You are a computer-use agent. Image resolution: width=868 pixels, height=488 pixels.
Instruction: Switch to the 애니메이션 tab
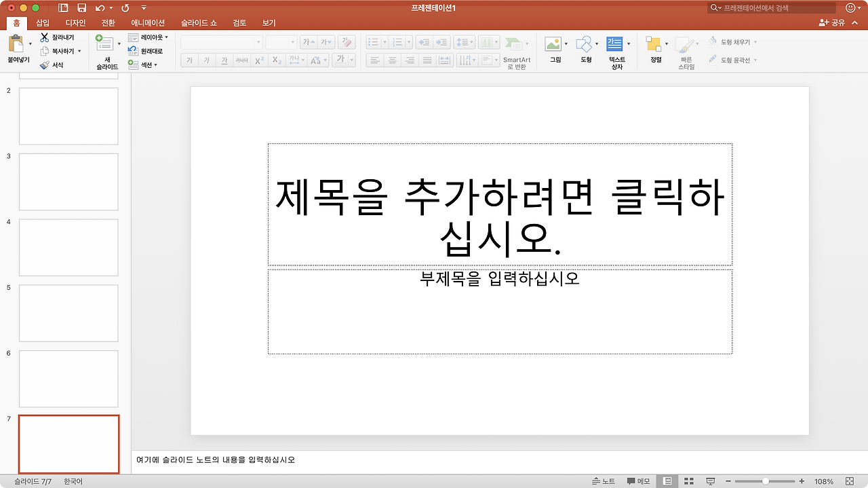click(148, 22)
